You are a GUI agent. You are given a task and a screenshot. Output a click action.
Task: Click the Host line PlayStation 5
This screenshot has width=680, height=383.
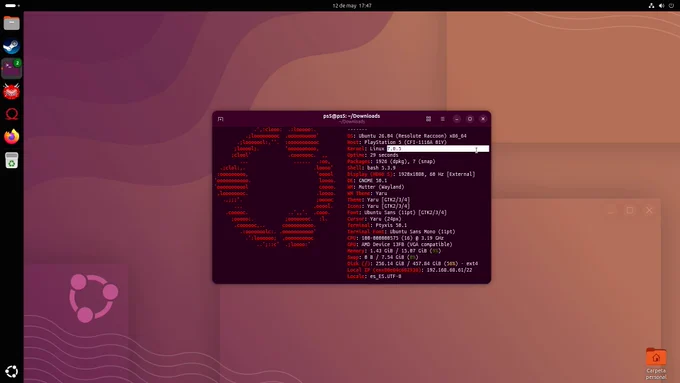397,142
